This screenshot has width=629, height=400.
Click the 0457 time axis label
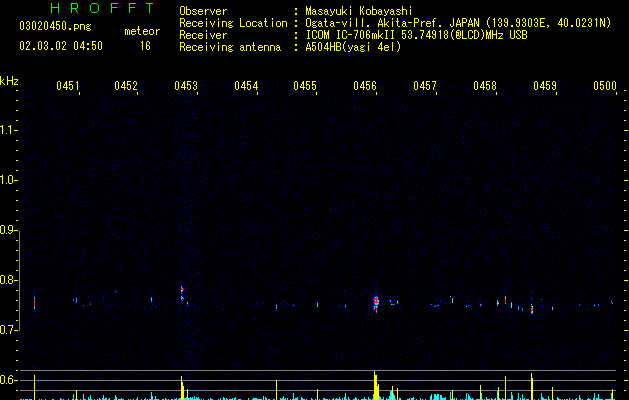(x=425, y=85)
